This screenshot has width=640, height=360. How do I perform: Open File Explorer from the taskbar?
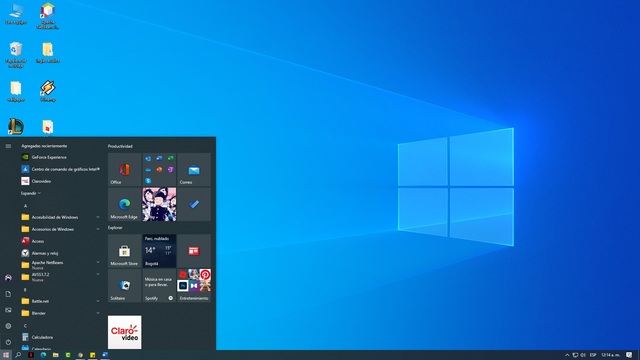point(56,355)
